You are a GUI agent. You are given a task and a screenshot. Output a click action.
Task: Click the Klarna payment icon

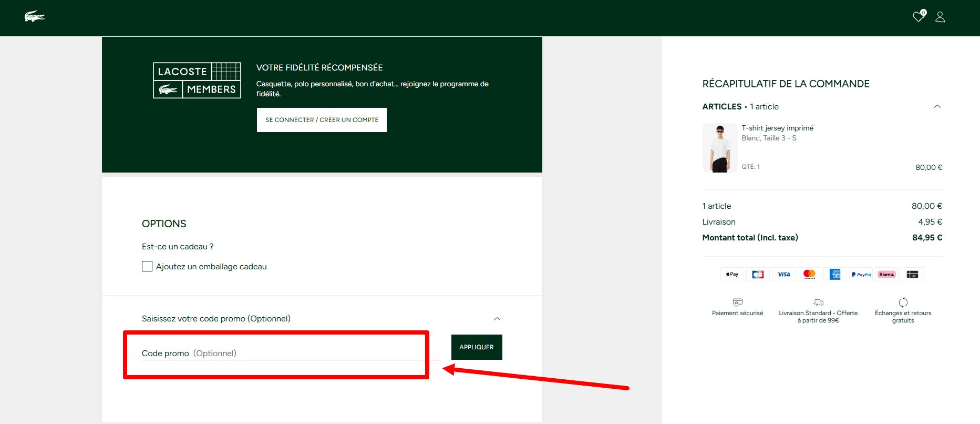[x=886, y=274]
